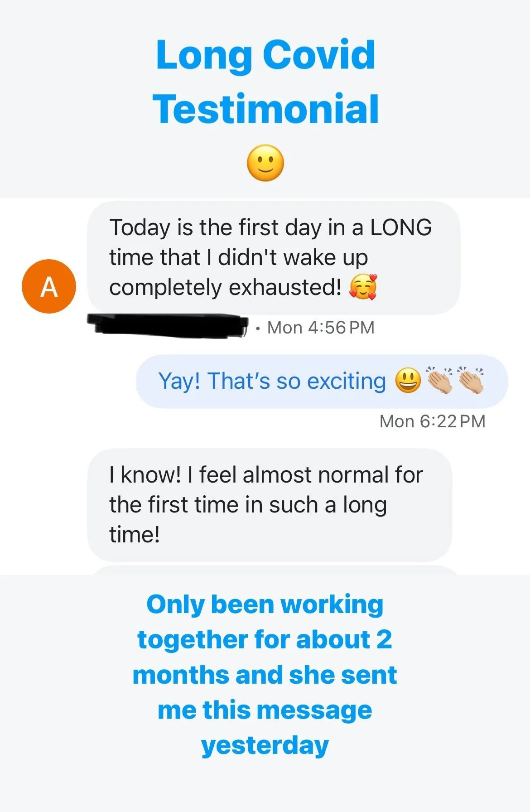The image size is (530, 812).
Task: Tap the first clapping hands emoji
Action: tap(439, 380)
